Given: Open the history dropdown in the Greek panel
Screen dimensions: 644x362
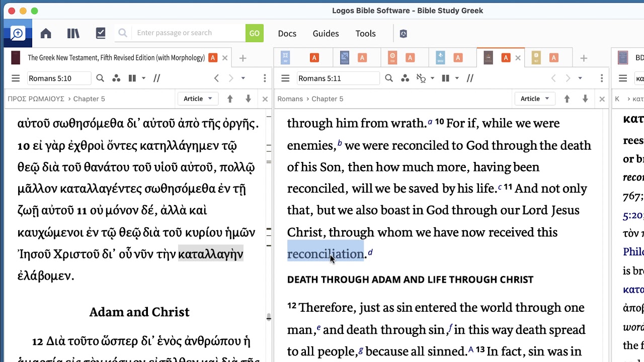Looking at the screenshot, I should [243, 78].
